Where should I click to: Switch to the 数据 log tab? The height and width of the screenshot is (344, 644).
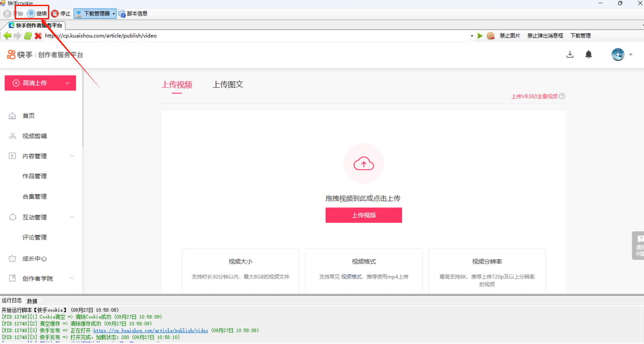(x=32, y=301)
